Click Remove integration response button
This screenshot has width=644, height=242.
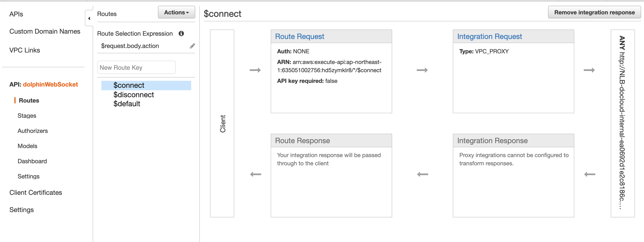(594, 12)
